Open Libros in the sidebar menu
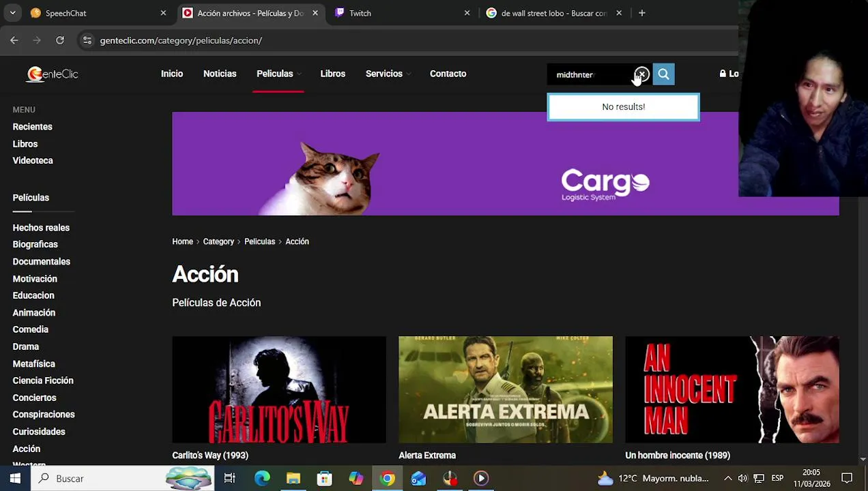 [25, 144]
